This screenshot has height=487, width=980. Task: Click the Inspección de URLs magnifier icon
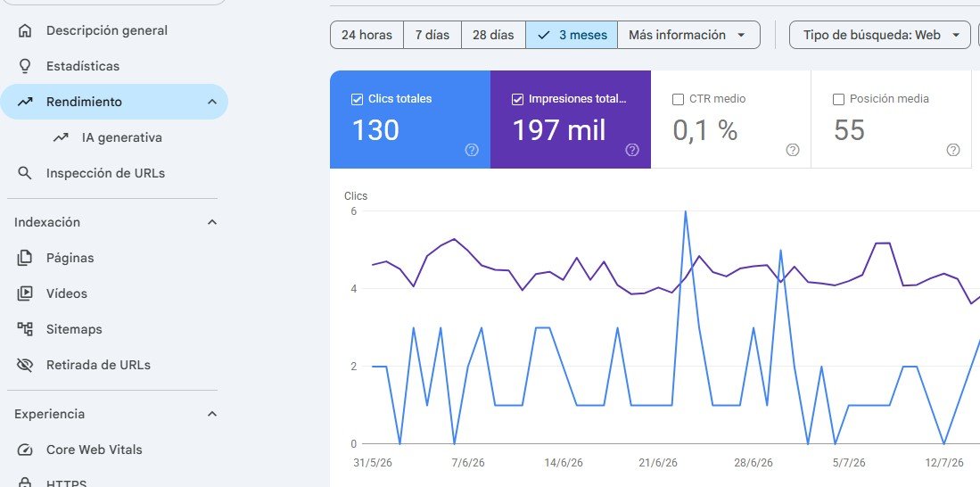pyautogui.click(x=25, y=173)
